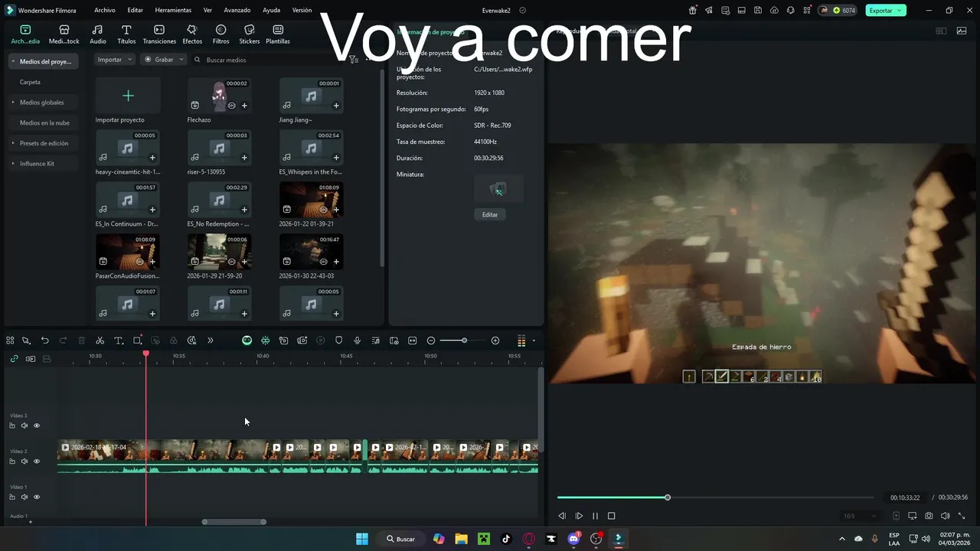The width and height of the screenshot is (980, 551).
Task: Click the Buscar medios search field
Action: (x=268, y=60)
